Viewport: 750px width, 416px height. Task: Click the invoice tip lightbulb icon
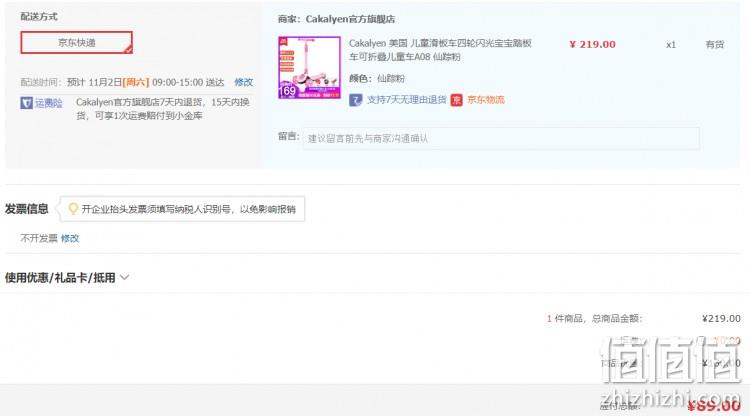(x=73, y=209)
